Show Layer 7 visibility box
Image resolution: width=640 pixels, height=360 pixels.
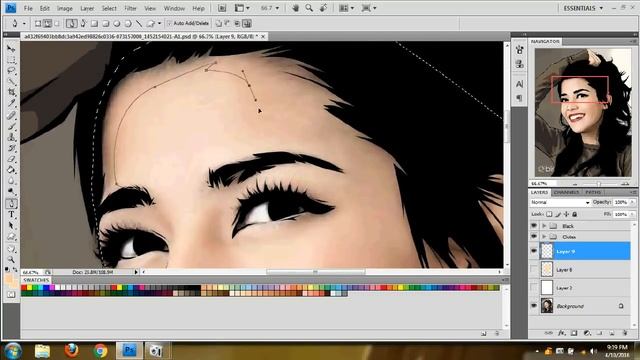click(534, 288)
